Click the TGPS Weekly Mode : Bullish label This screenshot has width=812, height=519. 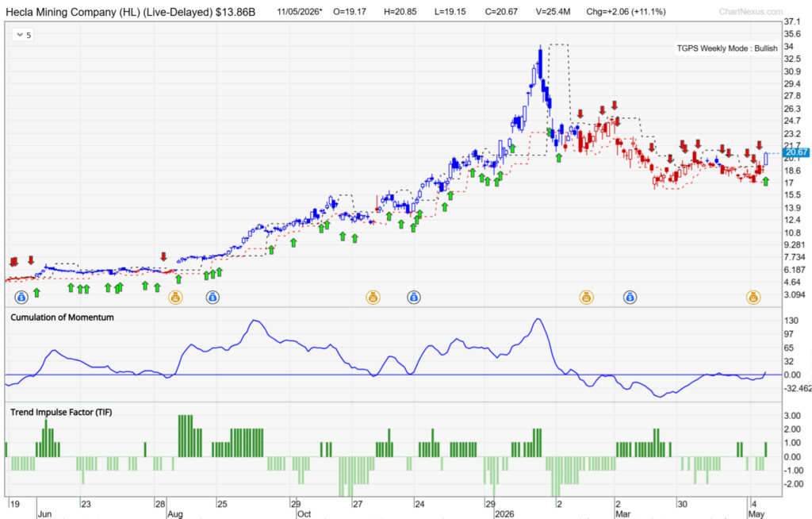[727, 48]
